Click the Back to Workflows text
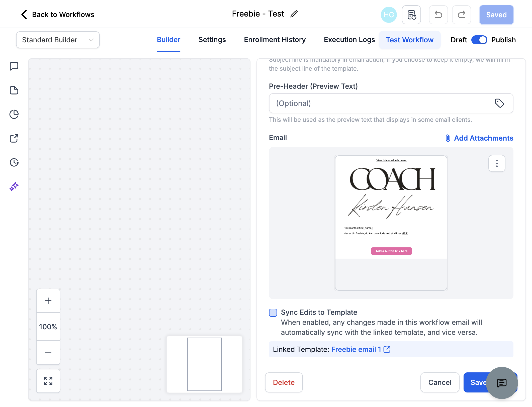Screen dimensions: 532x407 pyautogui.click(x=63, y=15)
